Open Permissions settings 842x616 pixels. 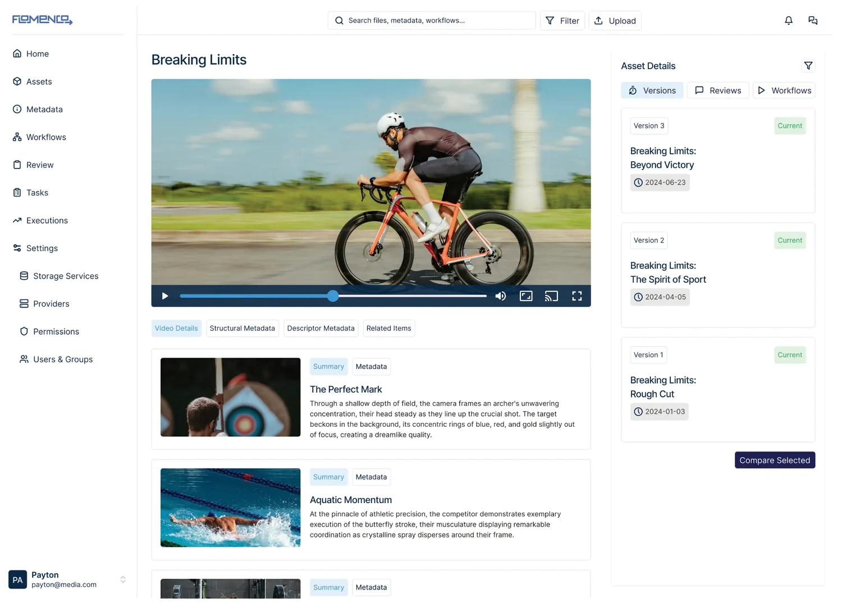coord(49,332)
